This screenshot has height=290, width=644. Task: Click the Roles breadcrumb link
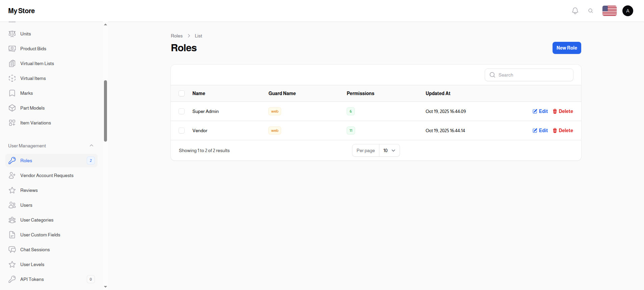point(177,36)
